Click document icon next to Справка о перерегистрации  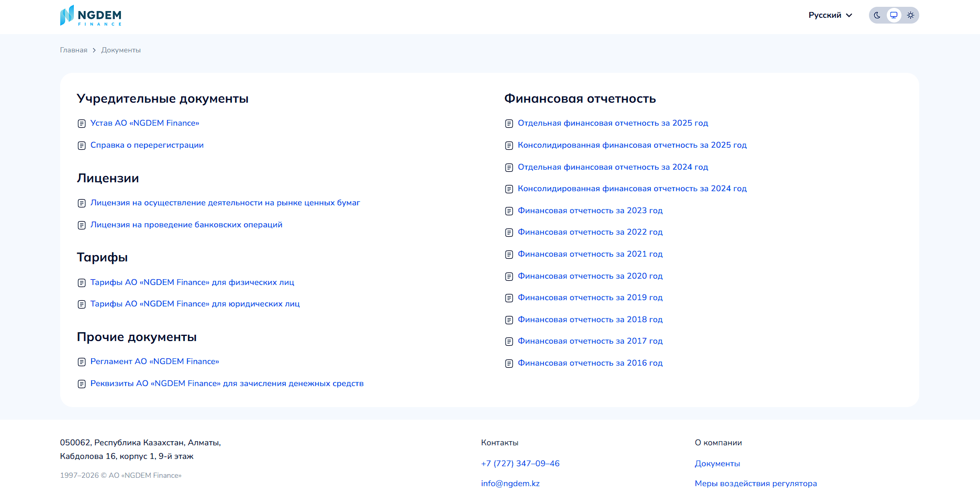pyautogui.click(x=82, y=146)
